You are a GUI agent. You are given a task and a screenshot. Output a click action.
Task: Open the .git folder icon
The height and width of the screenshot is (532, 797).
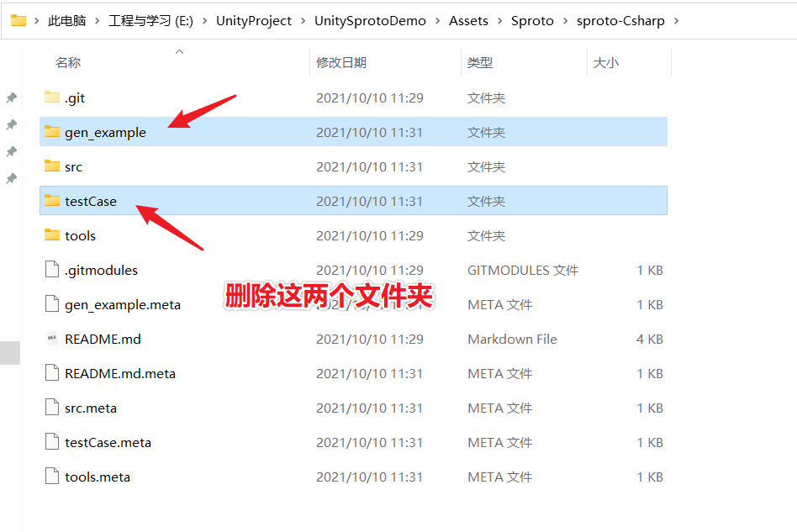click(50, 97)
